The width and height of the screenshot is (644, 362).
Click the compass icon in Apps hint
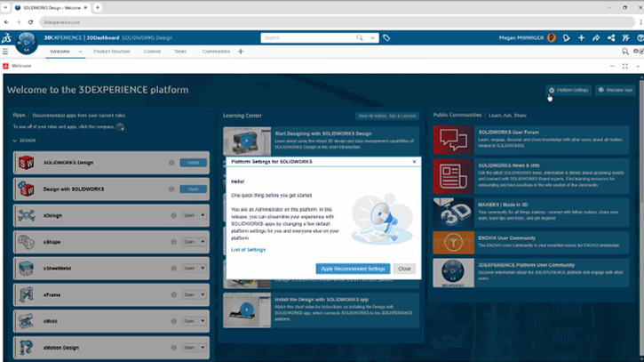[120, 126]
